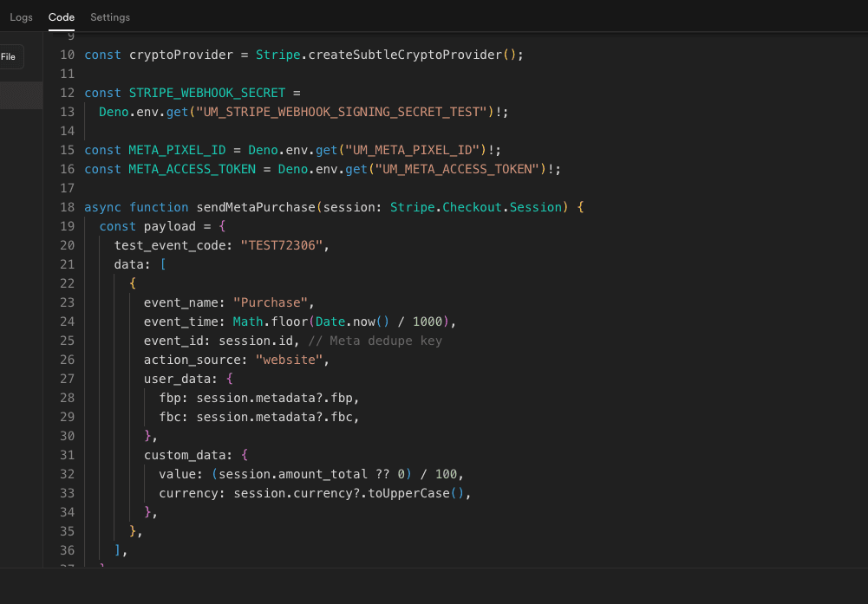This screenshot has width=868, height=604.
Task: Click the META_PIXEL_ID constant on line 15
Action: tap(177, 149)
